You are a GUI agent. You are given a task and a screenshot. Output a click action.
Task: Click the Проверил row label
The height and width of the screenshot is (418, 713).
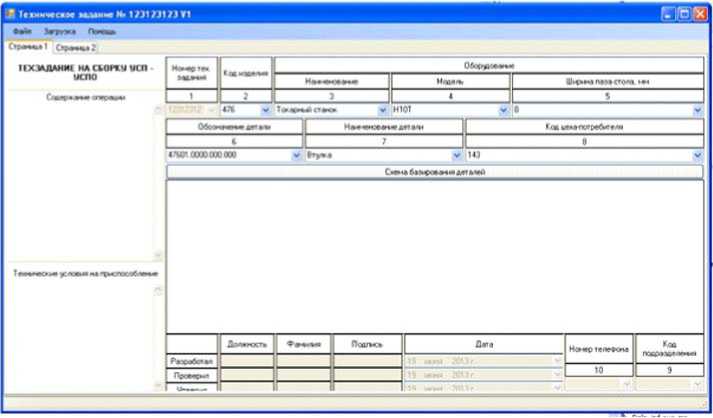191,375
